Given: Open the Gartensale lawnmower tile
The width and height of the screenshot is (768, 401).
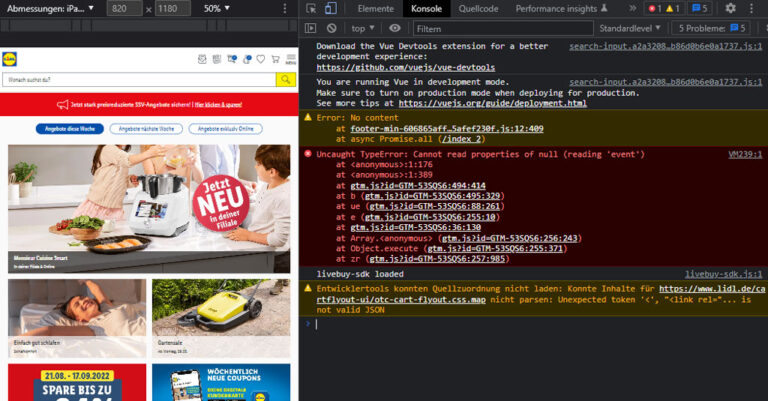Looking at the screenshot, I should coord(221,318).
